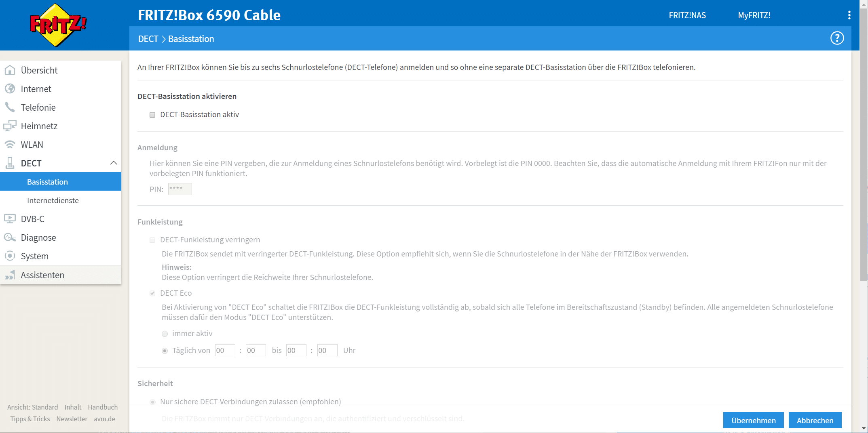Screen dimensions: 868x433
Task: Select the immer aktiv radio button
Action: point(165,334)
